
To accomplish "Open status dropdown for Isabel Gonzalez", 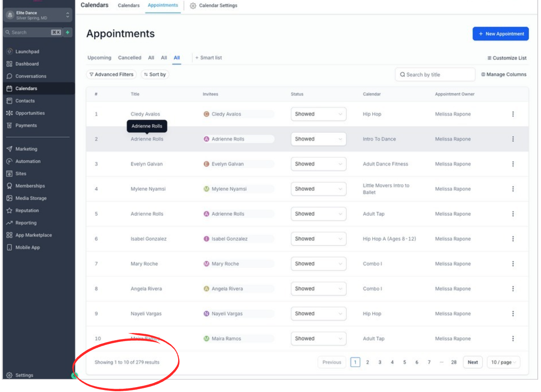I will 318,239.
